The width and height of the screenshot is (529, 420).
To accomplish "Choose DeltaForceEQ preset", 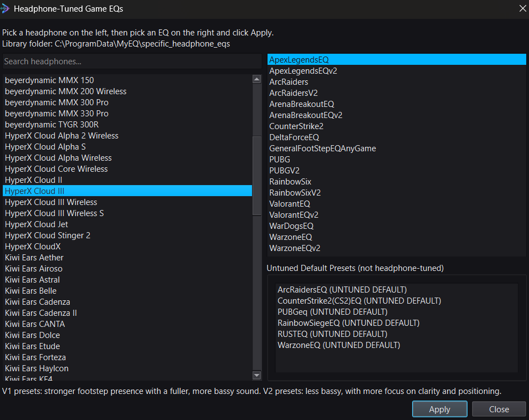I will [397, 137].
